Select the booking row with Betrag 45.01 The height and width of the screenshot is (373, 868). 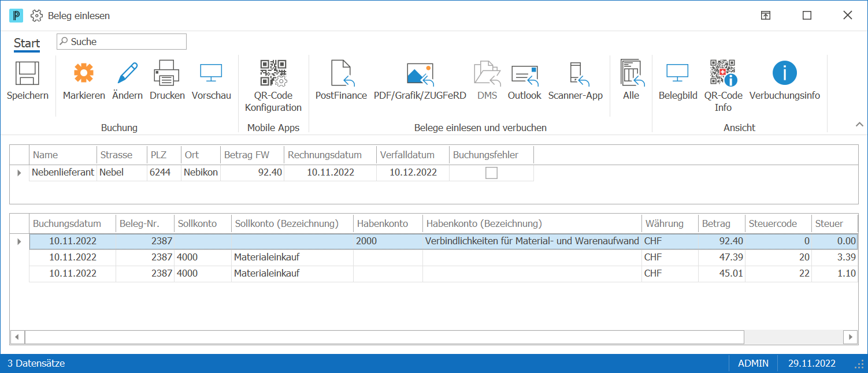pos(443,274)
